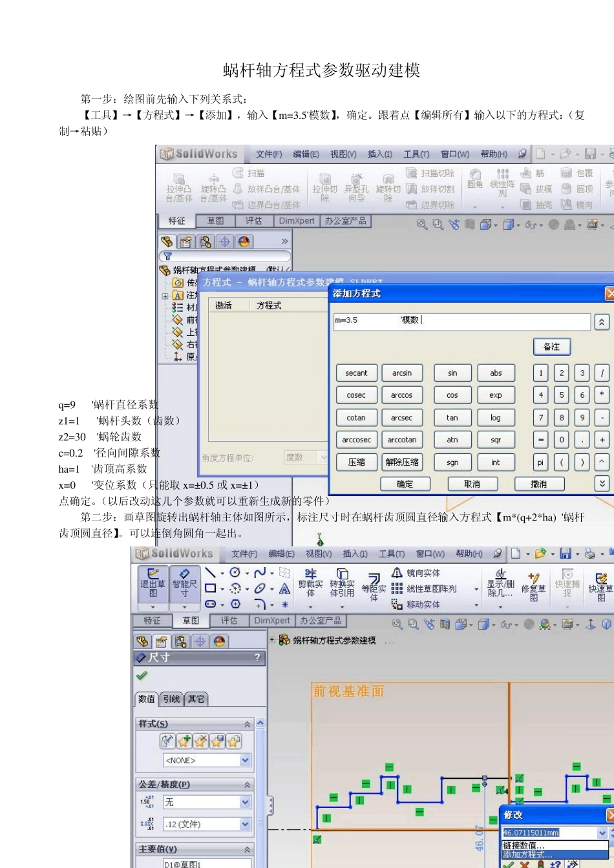Click the Add Style star icon
Screen dimensions: 614x868
pos(184,741)
